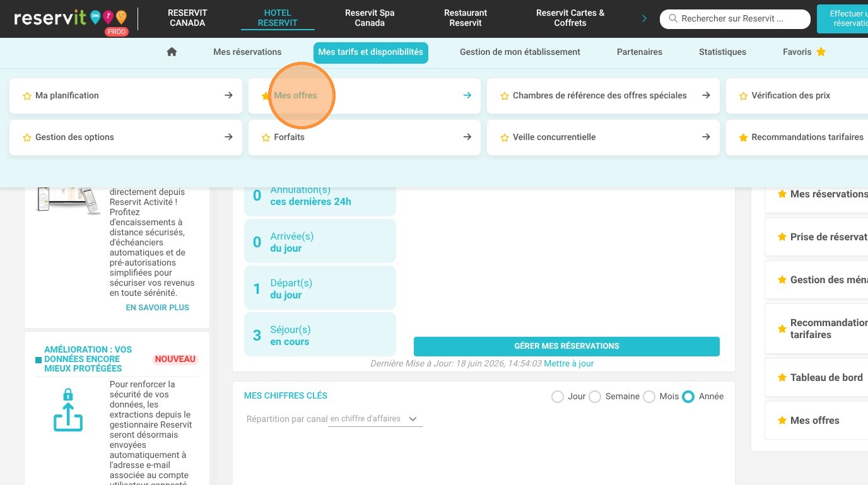This screenshot has width=868, height=485.
Task: Open Séjour(s) en cours tile
Action: 320,335
